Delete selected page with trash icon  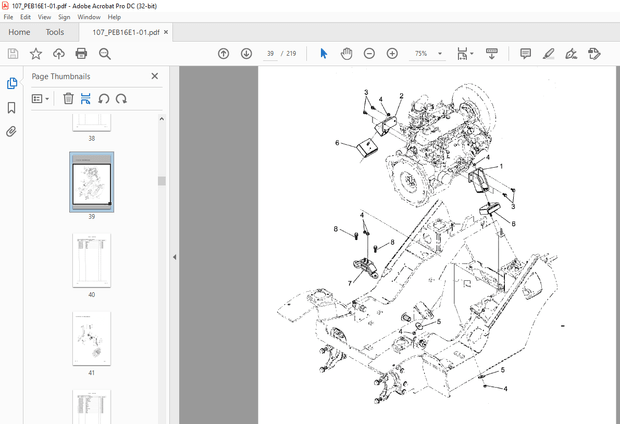[x=68, y=98]
